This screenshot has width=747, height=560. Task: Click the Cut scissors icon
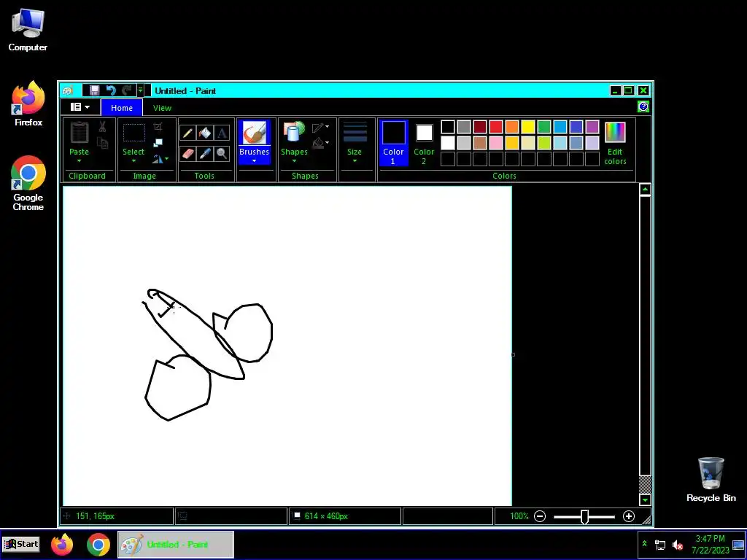(102, 127)
